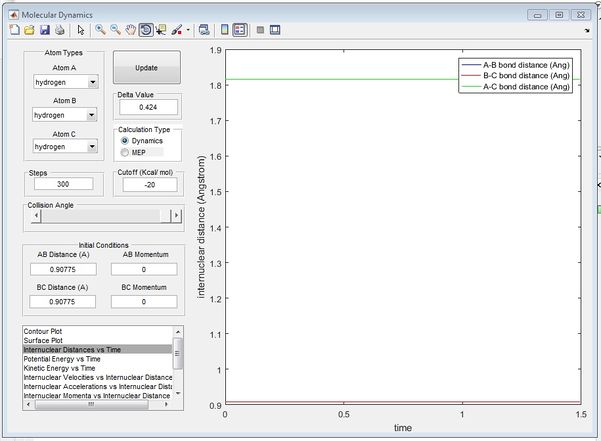Activate the Zoom Out magnifier tool
This screenshot has height=441, width=601.
pos(115,30)
